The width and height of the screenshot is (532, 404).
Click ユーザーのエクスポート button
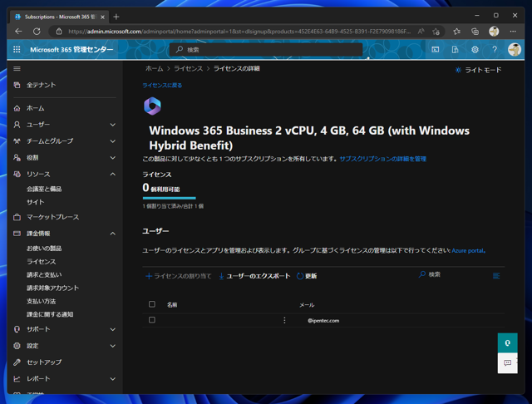[x=254, y=276]
